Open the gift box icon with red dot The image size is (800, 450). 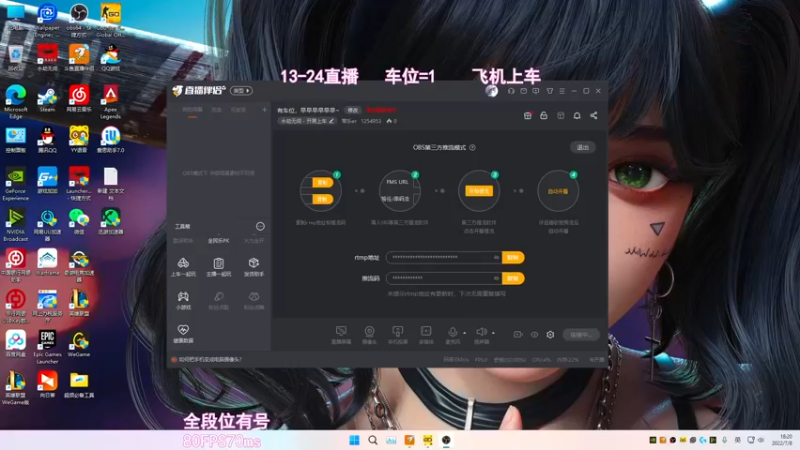(528, 116)
